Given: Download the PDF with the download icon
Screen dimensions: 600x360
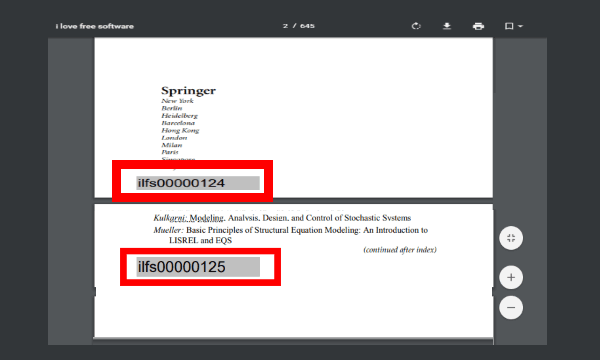Looking at the screenshot, I should coord(447,26).
